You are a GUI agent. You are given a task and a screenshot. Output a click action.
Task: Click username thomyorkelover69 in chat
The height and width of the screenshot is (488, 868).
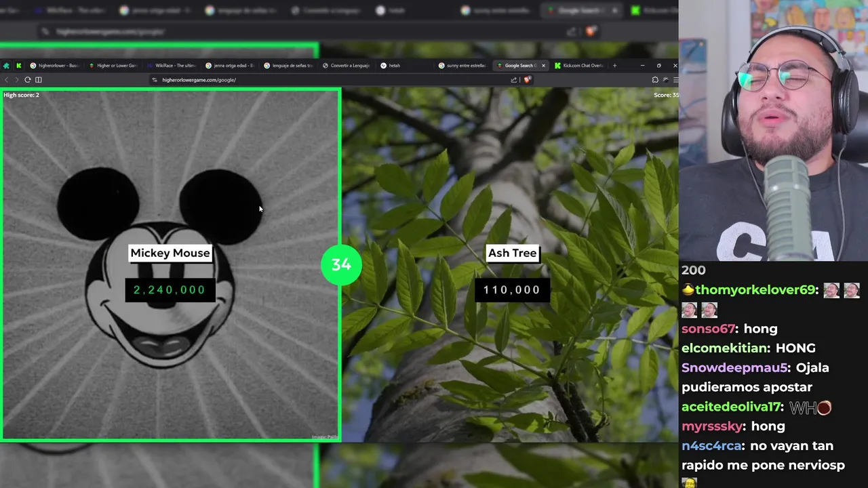point(756,290)
